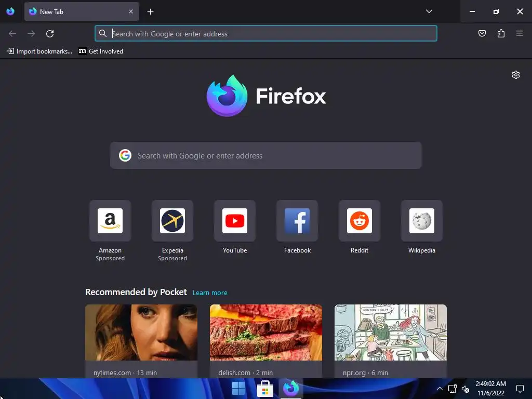The height and width of the screenshot is (399, 532).
Task: Click the Recommended by Pocket heading
Action: click(136, 292)
